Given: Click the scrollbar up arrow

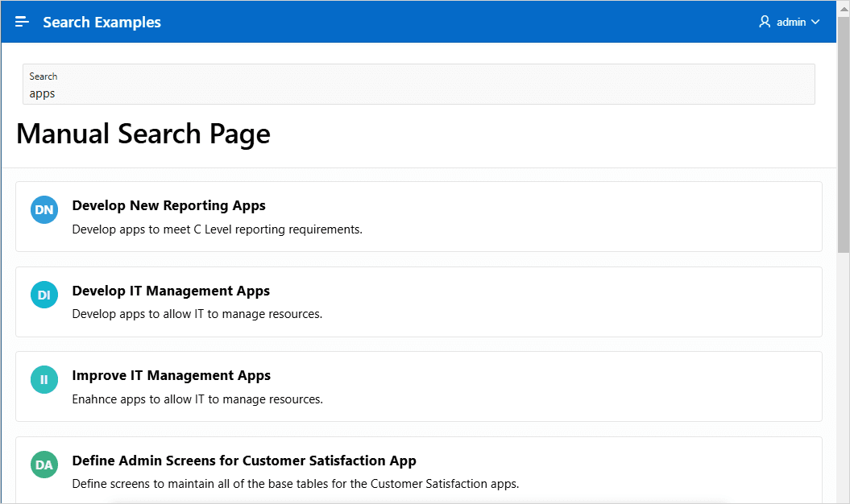Looking at the screenshot, I should (x=844, y=8).
